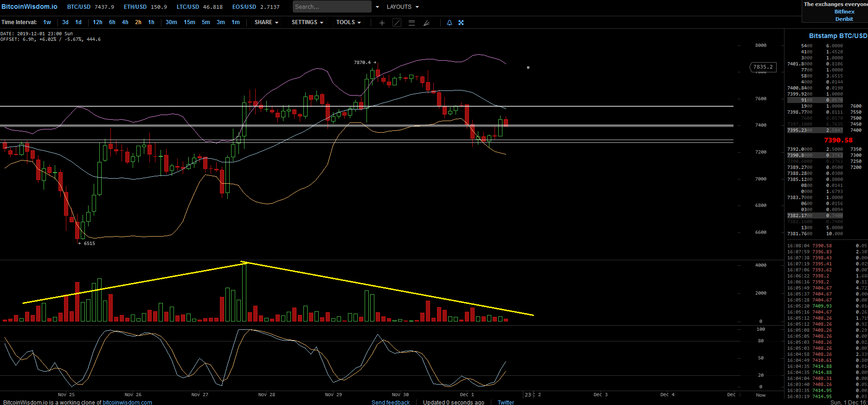Click the bitcoinwisdom.com footer link

(x=127, y=402)
